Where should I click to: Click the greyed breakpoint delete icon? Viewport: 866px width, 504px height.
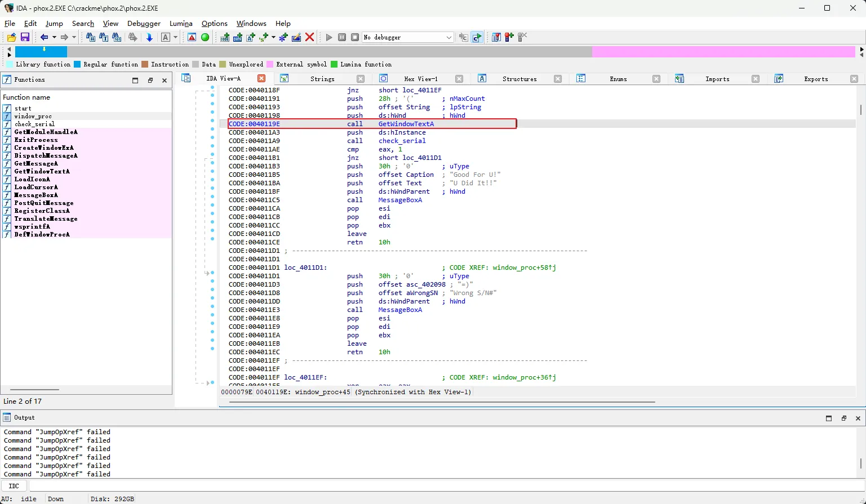coord(522,37)
